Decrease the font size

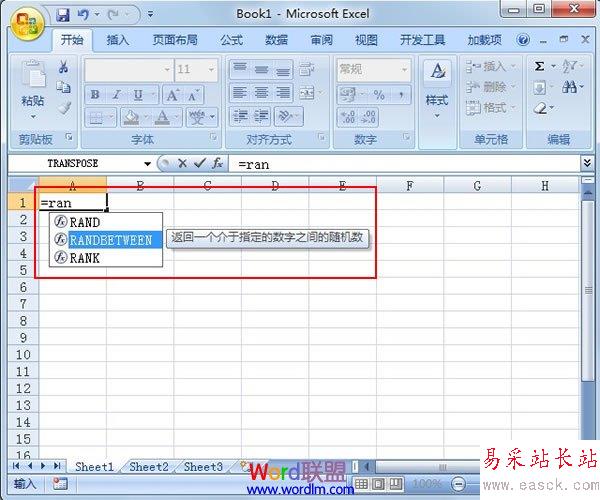(192, 95)
